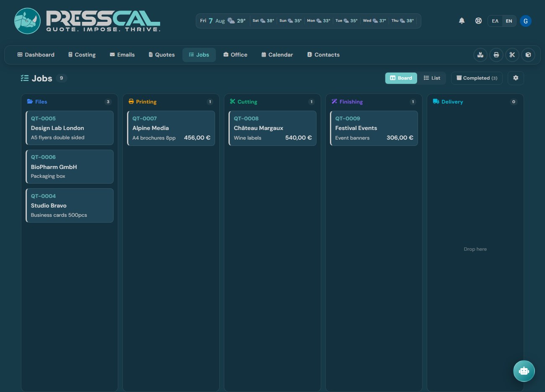This screenshot has height=392, width=545.
Task: Open job QT-0006 BioPharm GmbH
Action: [x=70, y=166]
